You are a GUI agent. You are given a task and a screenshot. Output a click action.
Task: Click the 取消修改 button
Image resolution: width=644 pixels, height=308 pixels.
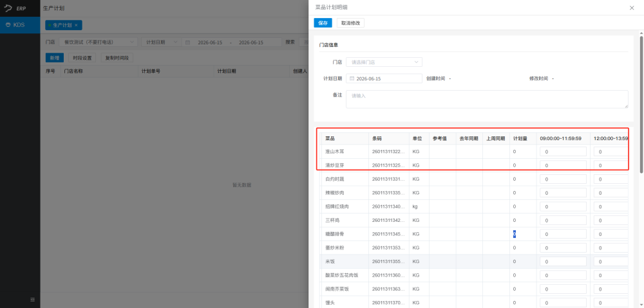point(350,23)
